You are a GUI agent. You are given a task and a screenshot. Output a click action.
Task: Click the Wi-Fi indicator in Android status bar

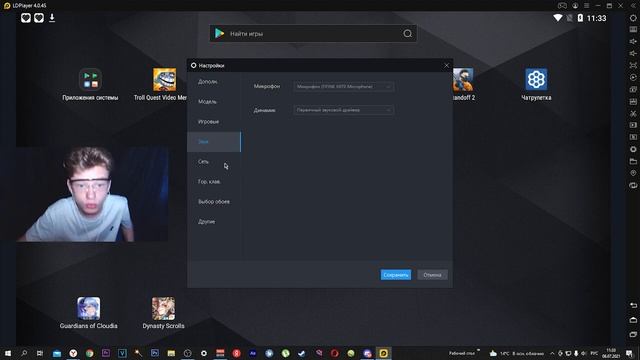click(x=558, y=18)
